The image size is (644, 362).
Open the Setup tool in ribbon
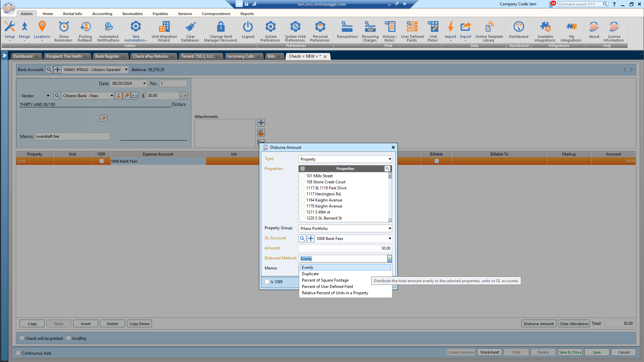[x=10, y=30]
